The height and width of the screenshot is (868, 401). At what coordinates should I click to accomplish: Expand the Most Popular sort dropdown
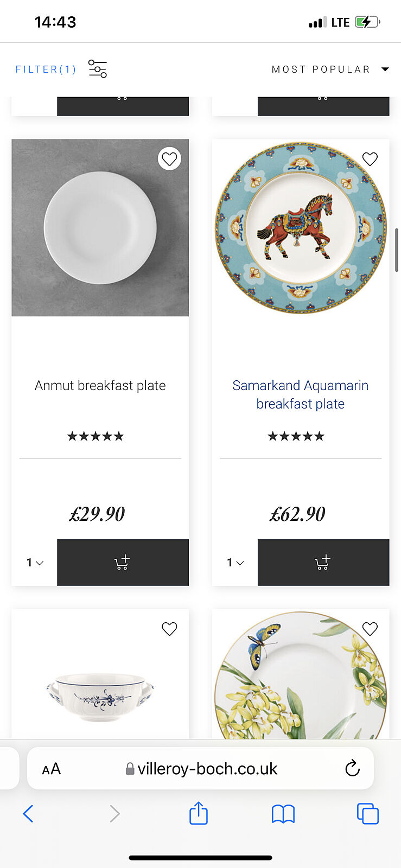tap(330, 69)
